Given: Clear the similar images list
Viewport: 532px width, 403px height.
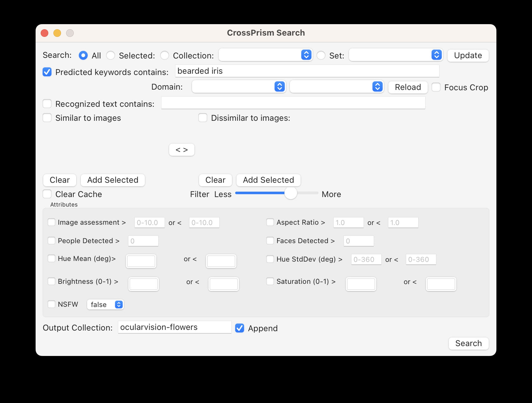Looking at the screenshot, I should pos(60,180).
